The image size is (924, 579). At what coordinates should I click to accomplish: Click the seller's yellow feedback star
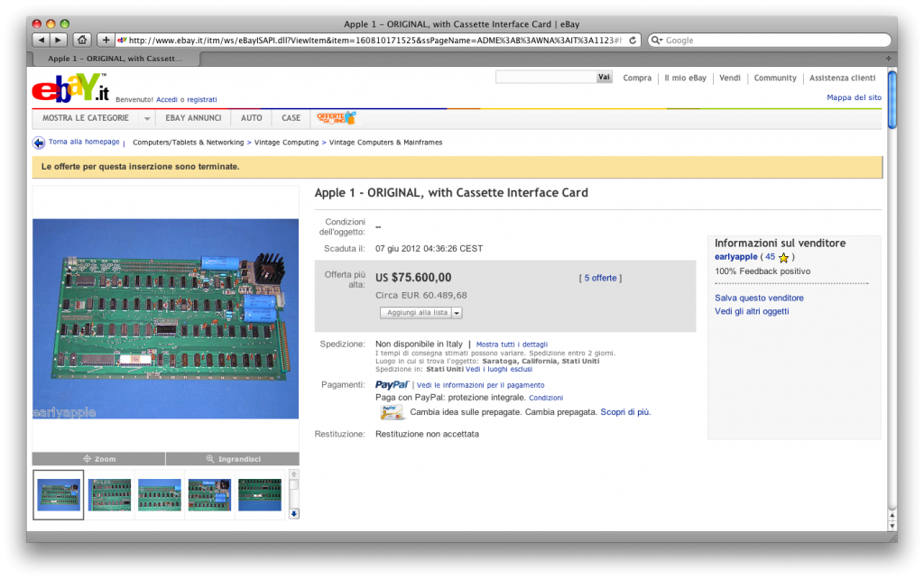pyautogui.click(x=783, y=257)
